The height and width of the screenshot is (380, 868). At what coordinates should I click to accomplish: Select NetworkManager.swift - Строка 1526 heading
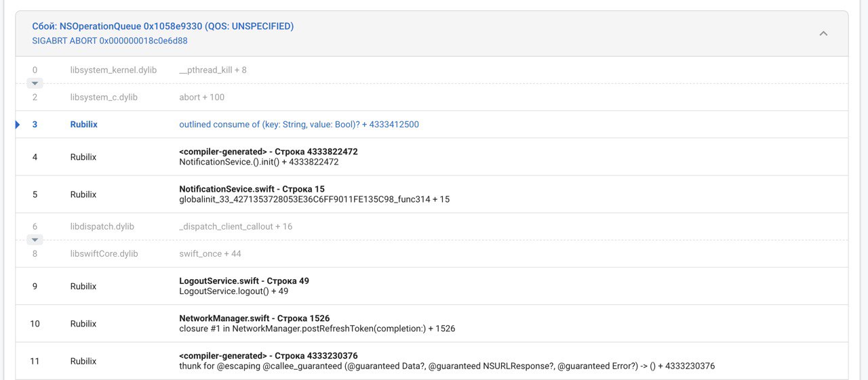[x=254, y=318]
